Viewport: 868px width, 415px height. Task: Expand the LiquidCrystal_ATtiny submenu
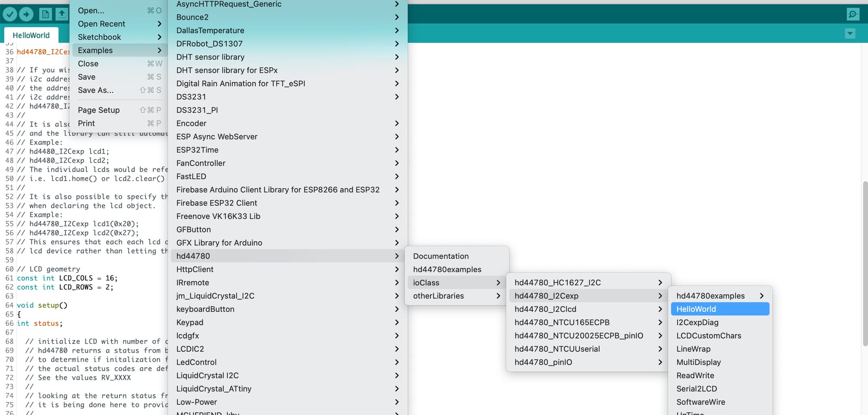pyautogui.click(x=288, y=389)
